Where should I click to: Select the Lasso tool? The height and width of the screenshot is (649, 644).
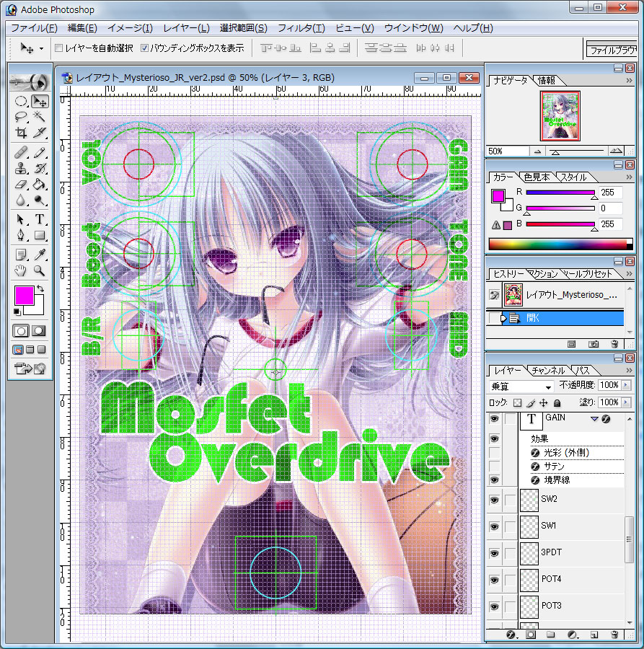pyautogui.click(x=21, y=117)
